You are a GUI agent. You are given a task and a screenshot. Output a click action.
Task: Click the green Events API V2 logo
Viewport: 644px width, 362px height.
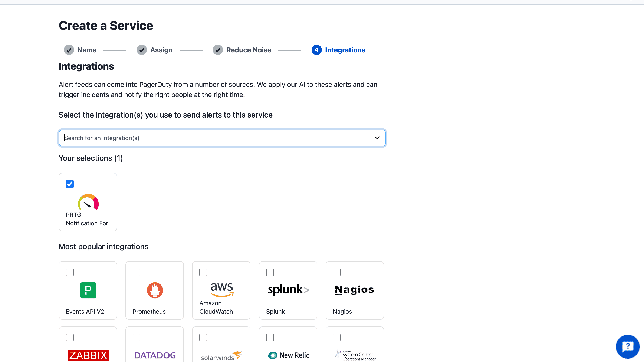pyautogui.click(x=88, y=290)
